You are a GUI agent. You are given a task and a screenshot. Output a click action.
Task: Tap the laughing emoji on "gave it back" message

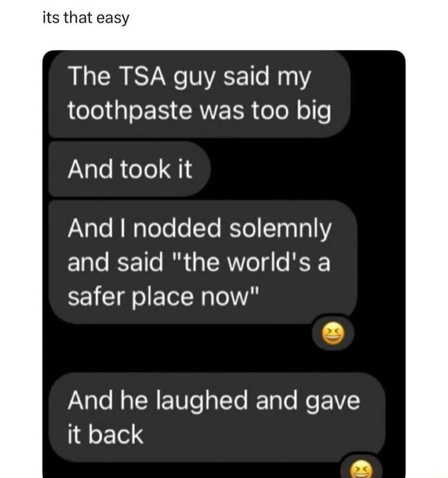[361, 470]
